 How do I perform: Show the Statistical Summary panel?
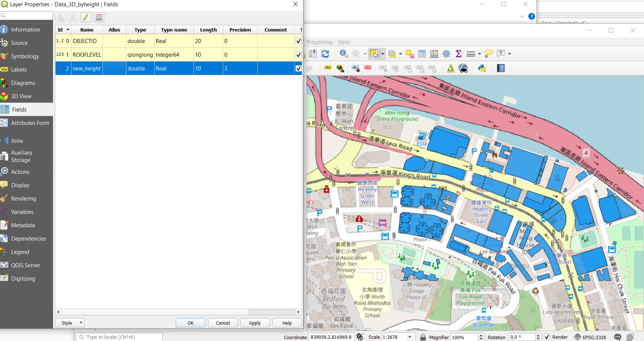pos(459,53)
